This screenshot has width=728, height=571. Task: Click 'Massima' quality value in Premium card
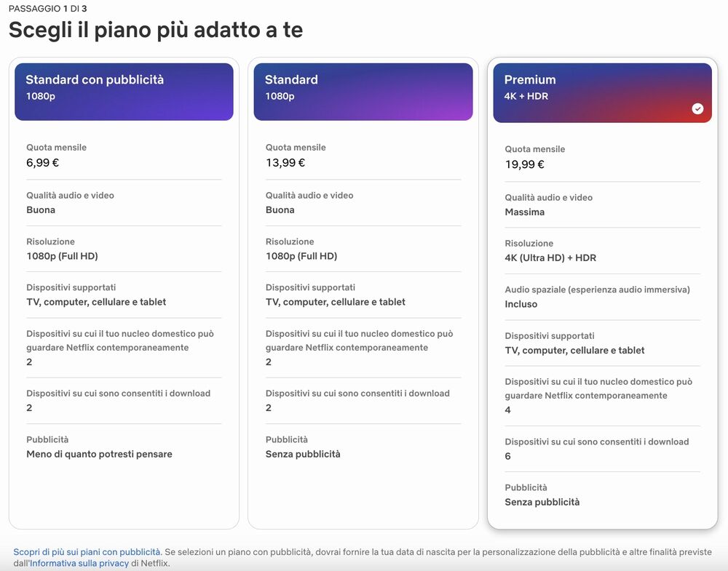click(x=524, y=212)
